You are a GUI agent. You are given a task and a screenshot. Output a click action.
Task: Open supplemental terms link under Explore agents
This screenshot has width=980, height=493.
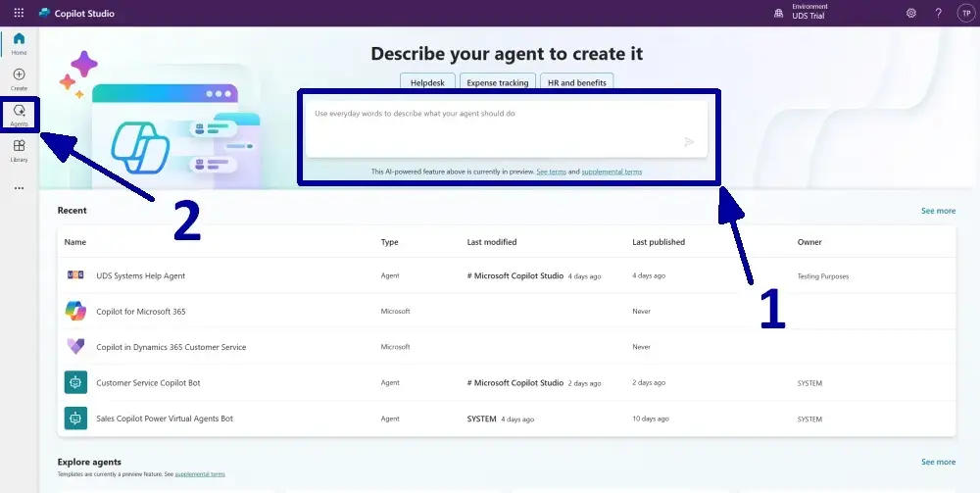pyautogui.click(x=200, y=474)
